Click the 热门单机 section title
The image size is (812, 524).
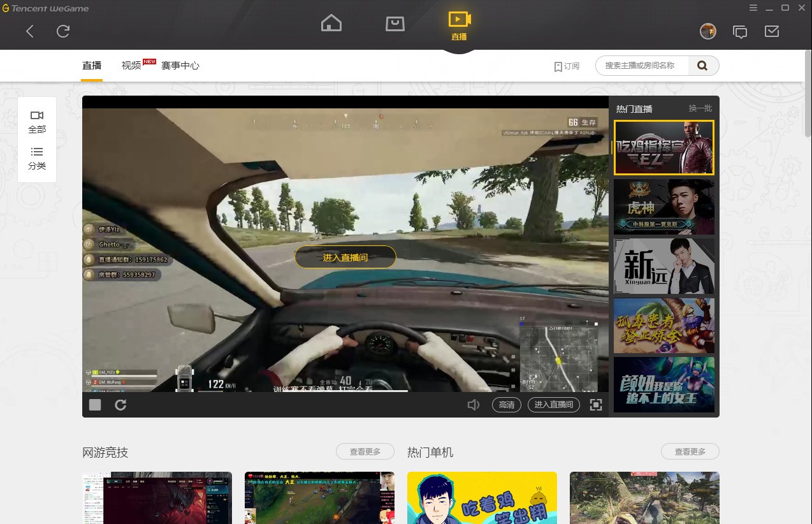pyautogui.click(x=430, y=452)
